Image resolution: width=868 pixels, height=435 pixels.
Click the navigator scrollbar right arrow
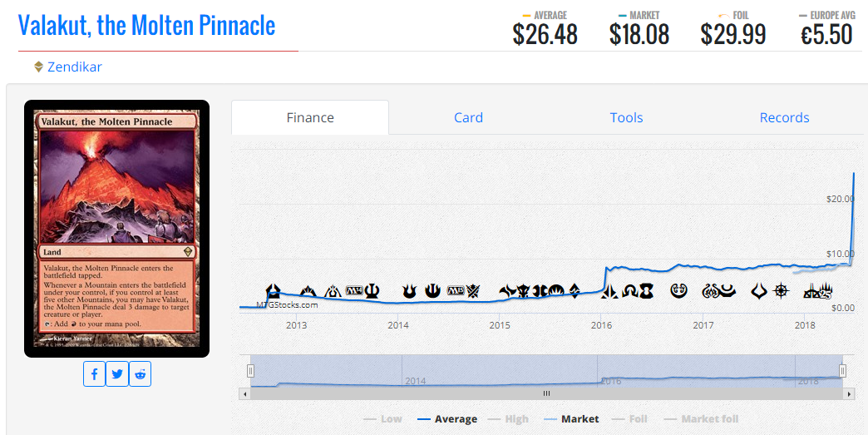[x=849, y=393]
